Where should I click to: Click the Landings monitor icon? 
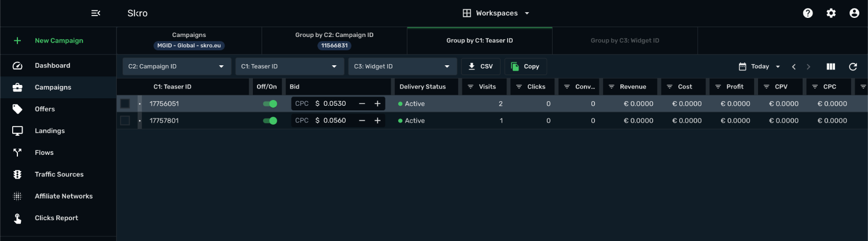click(x=17, y=131)
